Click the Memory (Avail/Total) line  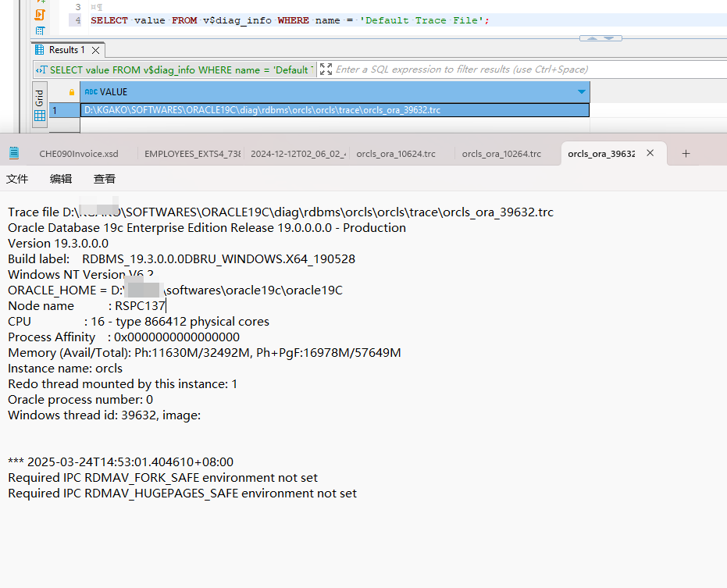pos(205,353)
